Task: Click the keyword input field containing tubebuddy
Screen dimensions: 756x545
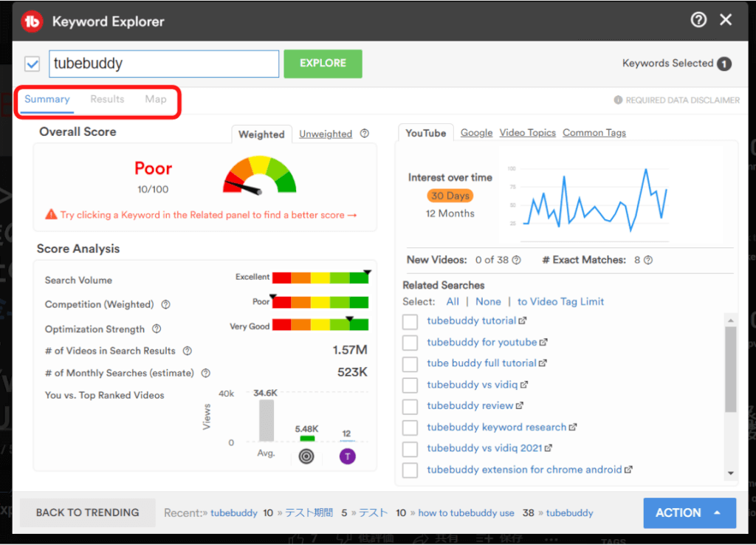Action: (164, 64)
